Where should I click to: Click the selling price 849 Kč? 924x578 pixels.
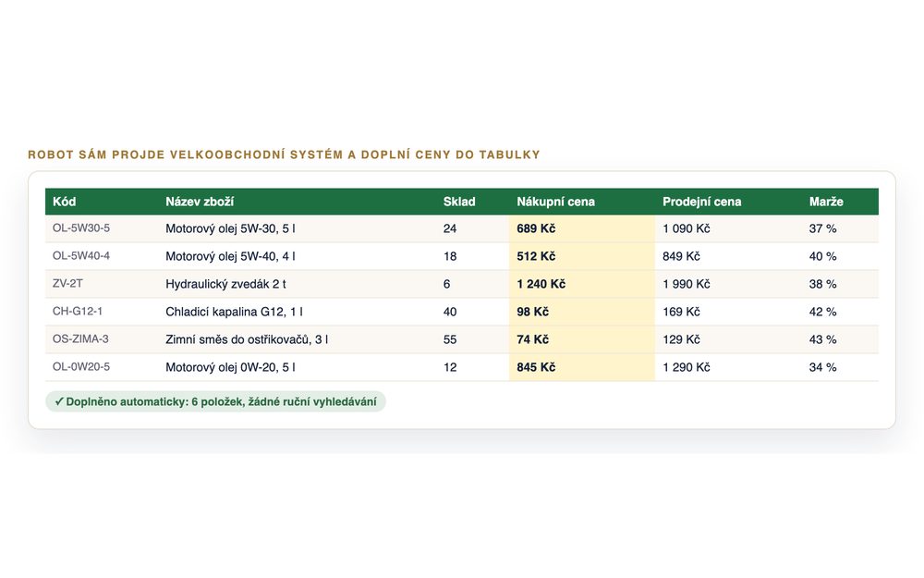[681, 256]
